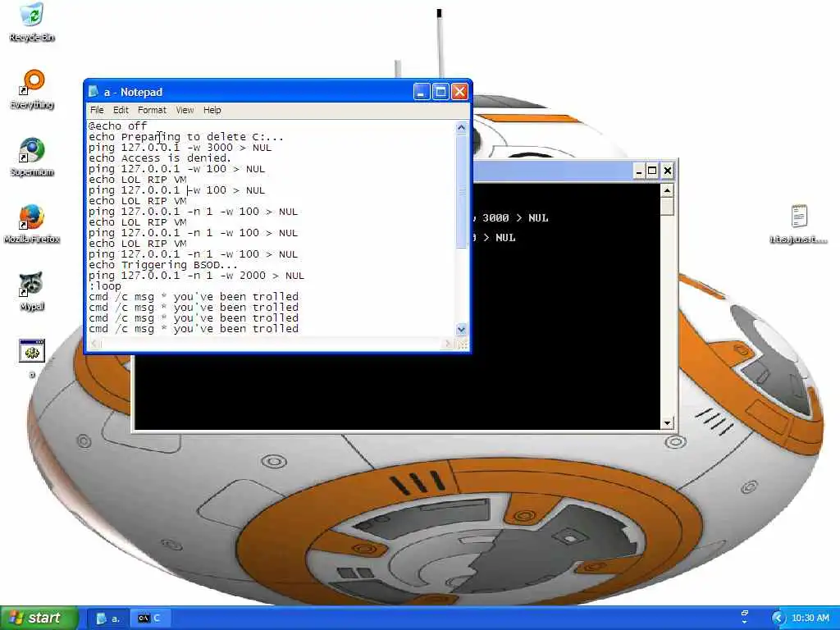
Task: Open the Edit menu in Notepad
Action: point(121,110)
